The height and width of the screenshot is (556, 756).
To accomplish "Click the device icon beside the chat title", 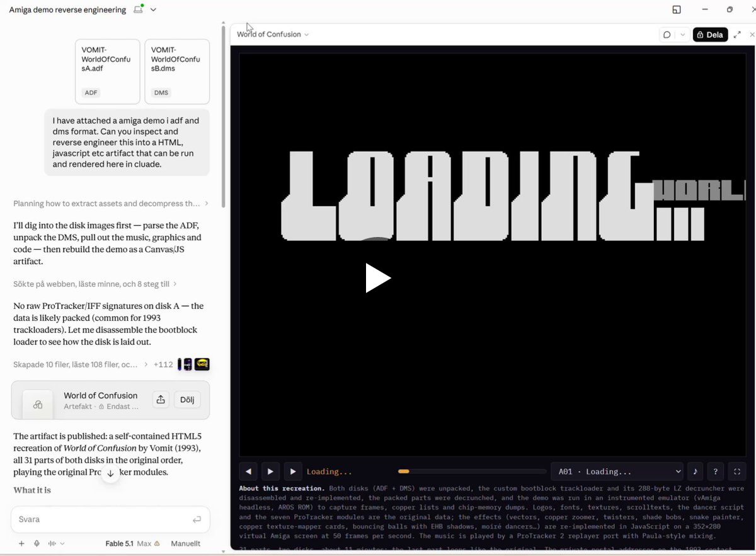I will click(x=139, y=9).
